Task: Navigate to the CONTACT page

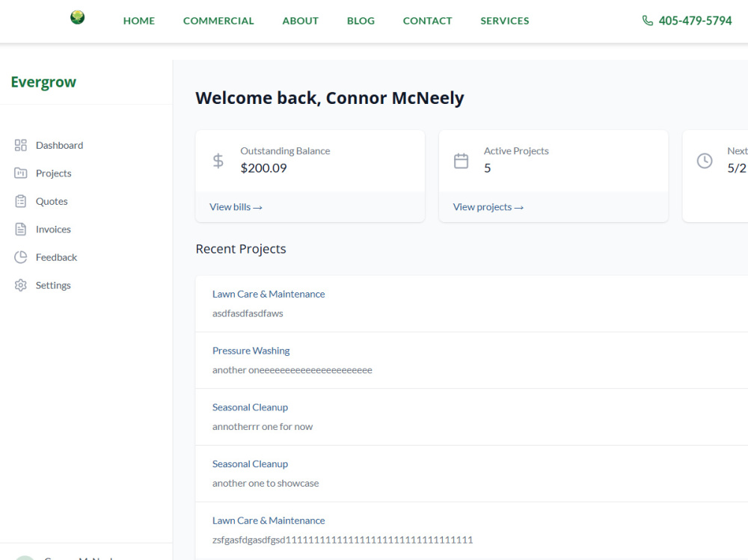Action: click(x=427, y=21)
